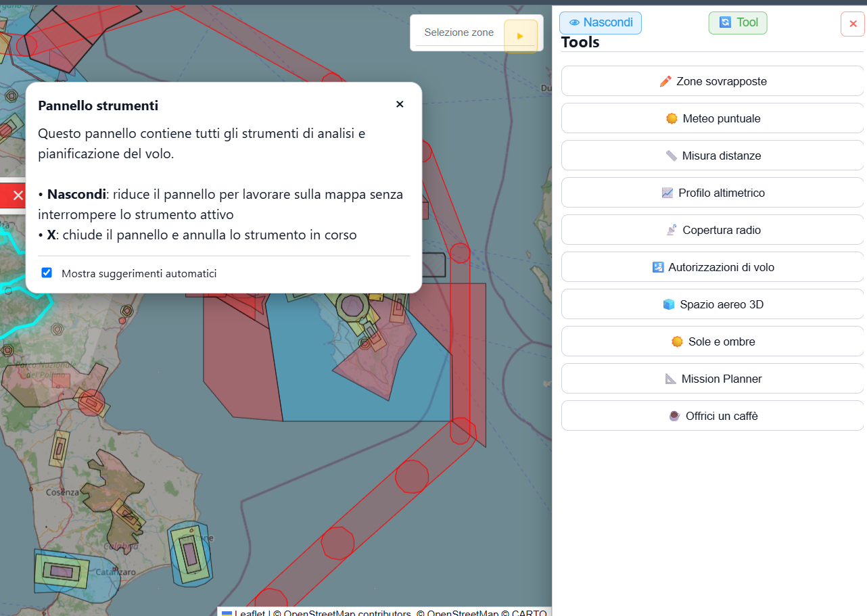
Task: Open the Mission Planner
Action: pyautogui.click(x=712, y=379)
